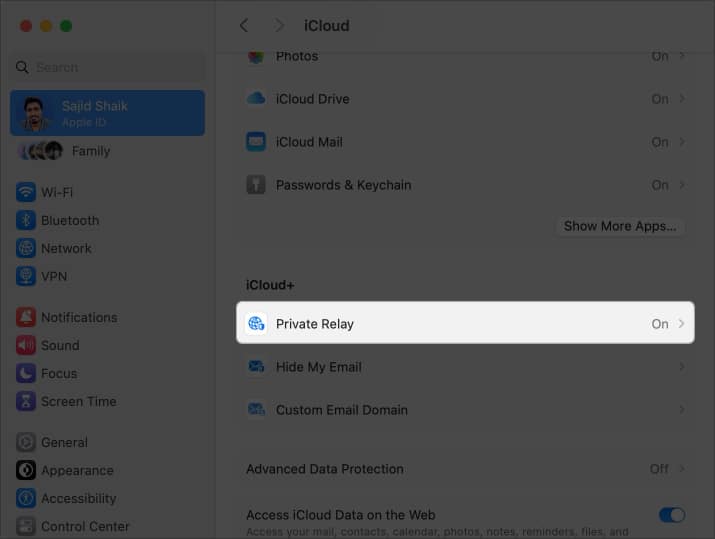Open the Custom Email Domain label

point(342,410)
